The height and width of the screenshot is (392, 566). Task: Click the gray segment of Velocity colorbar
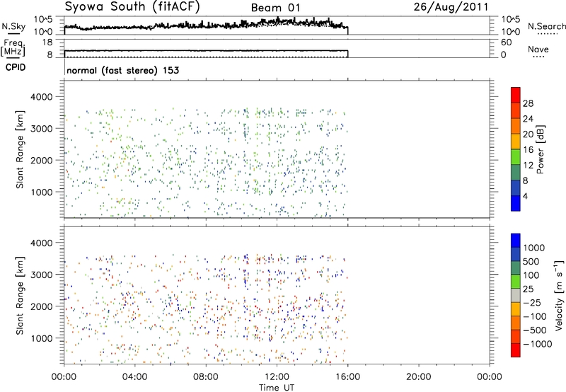(x=516, y=295)
